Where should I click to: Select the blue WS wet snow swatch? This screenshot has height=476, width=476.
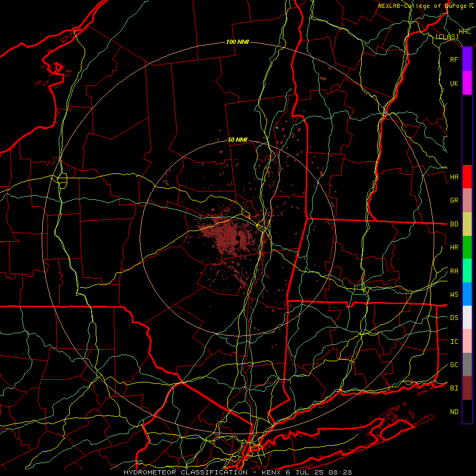click(x=467, y=294)
